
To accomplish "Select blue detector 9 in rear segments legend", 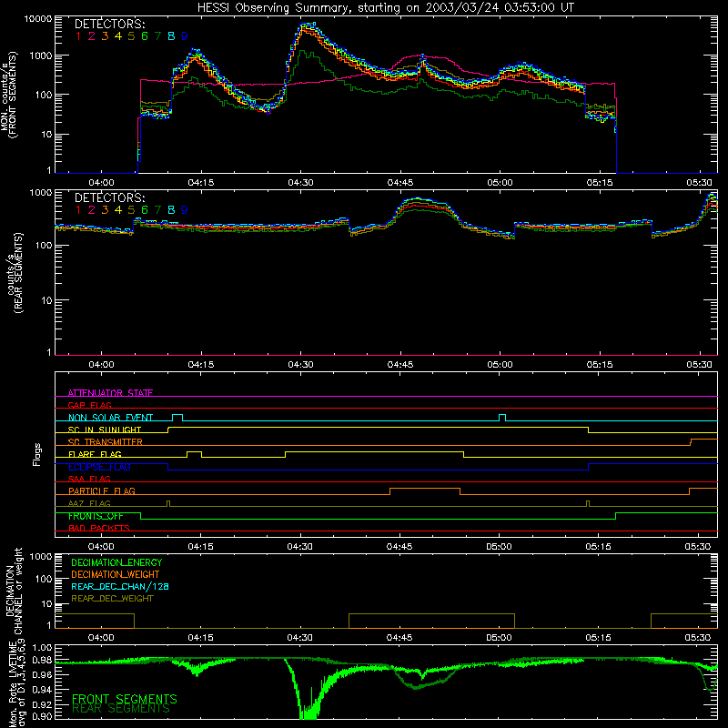I will pos(185,210).
